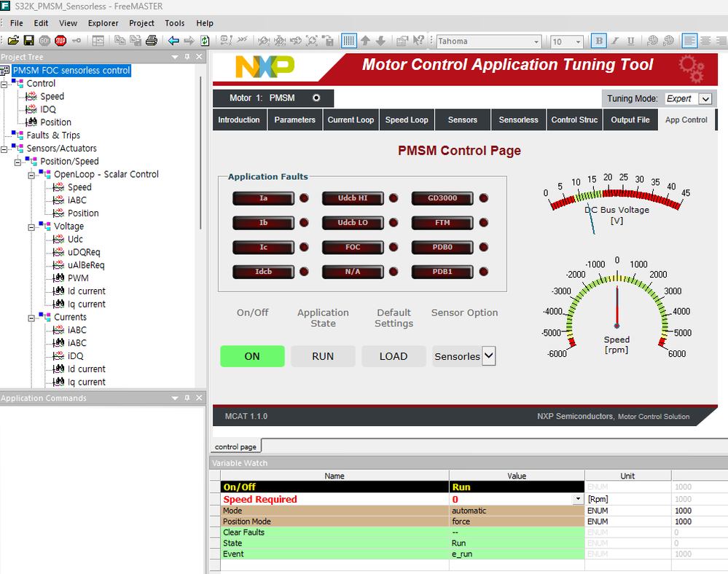Close the Project Tree panel
The image size is (728, 574).
coord(199,57)
